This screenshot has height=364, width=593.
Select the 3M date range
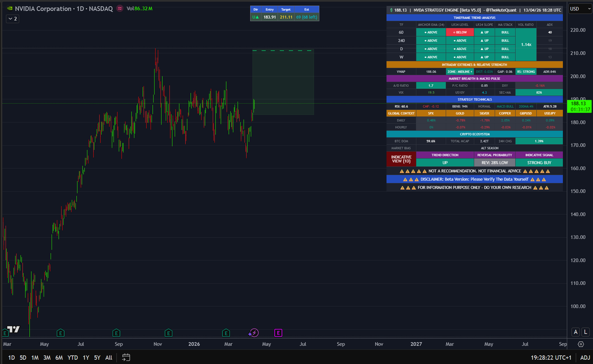click(x=47, y=357)
